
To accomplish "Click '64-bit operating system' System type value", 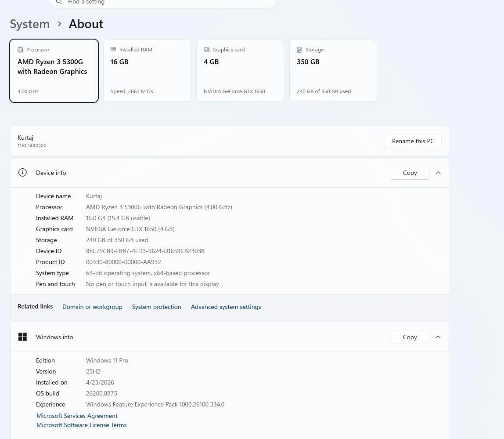I will [148, 273].
